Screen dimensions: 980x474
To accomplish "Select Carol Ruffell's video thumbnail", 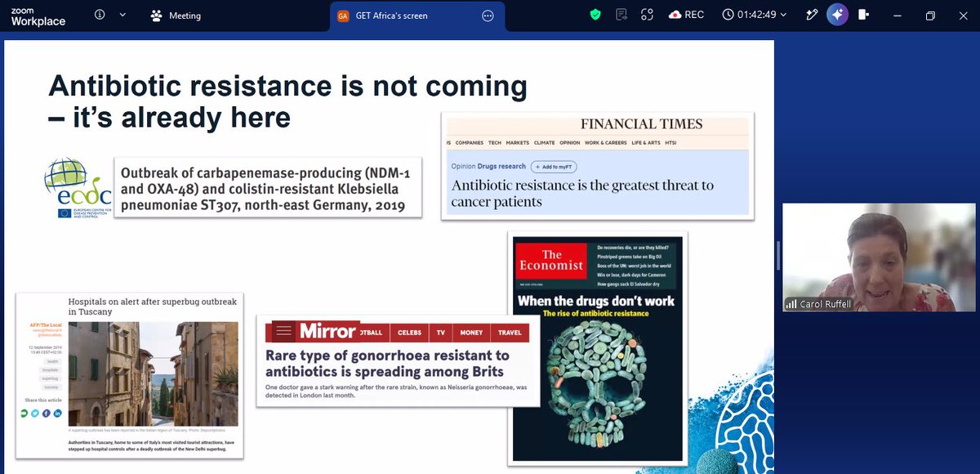I will pos(880,257).
